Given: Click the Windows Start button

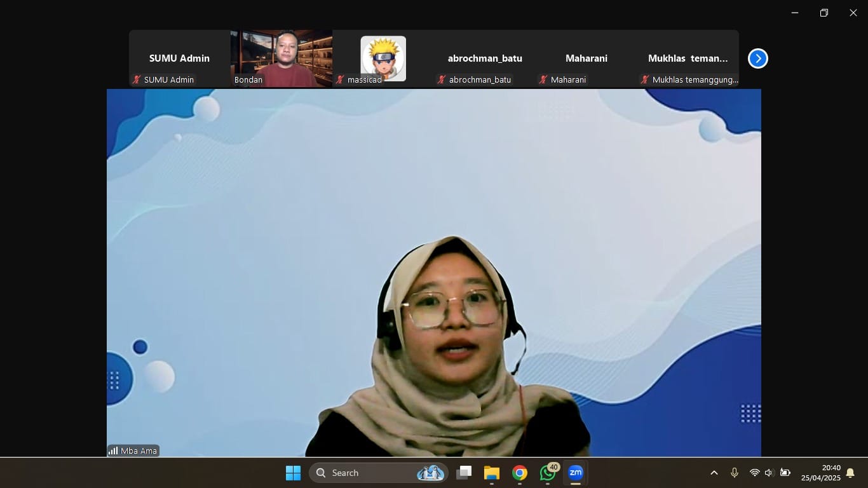Looking at the screenshot, I should point(293,473).
